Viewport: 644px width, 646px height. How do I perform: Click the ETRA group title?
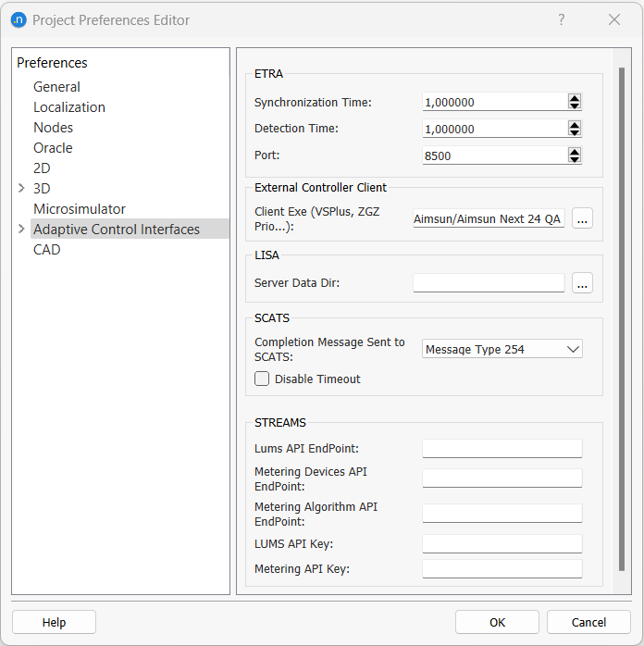[x=268, y=74]
